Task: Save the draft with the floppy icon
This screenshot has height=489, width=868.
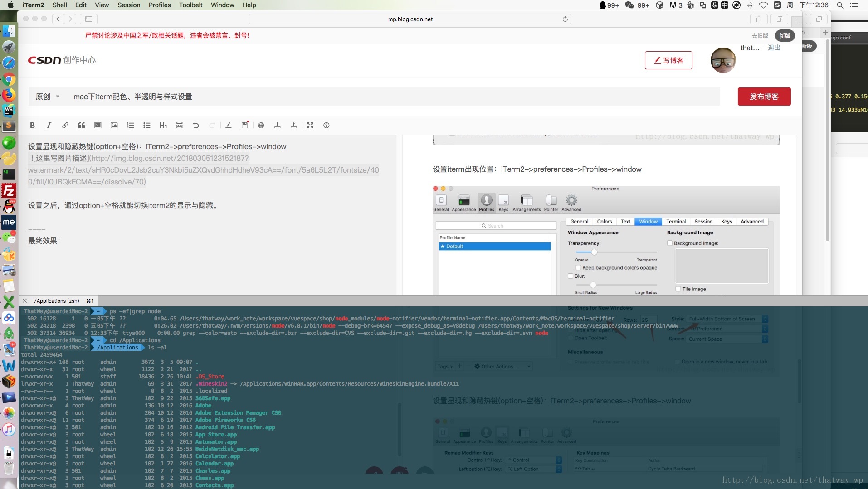Action: point(244,125)
